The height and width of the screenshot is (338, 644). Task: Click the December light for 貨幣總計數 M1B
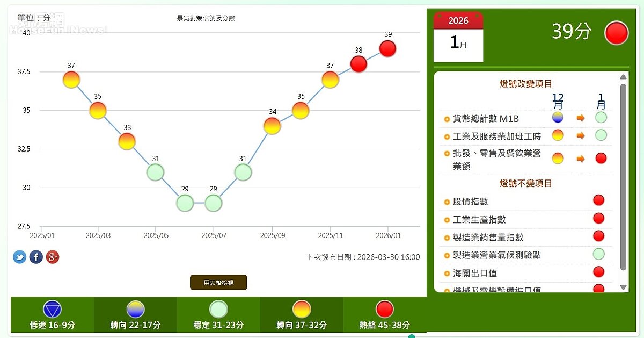(x=558, y=117)
